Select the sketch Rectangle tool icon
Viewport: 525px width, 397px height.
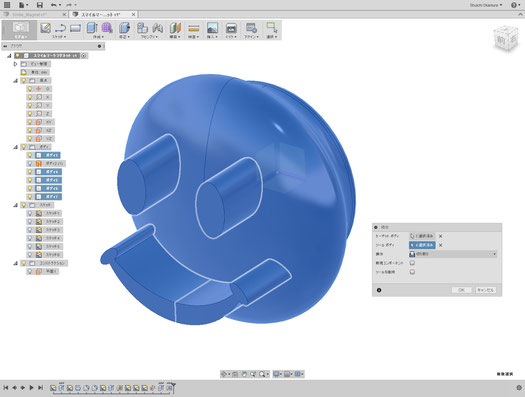coord(75,28)
